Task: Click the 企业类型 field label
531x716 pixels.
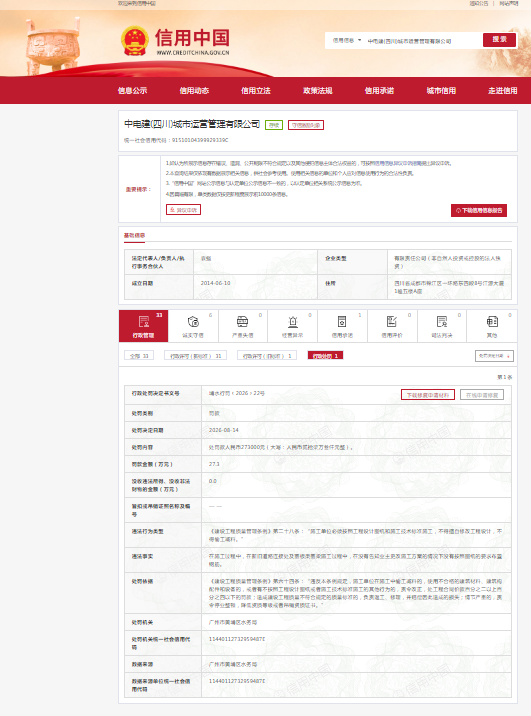Action: coord(336,258)
